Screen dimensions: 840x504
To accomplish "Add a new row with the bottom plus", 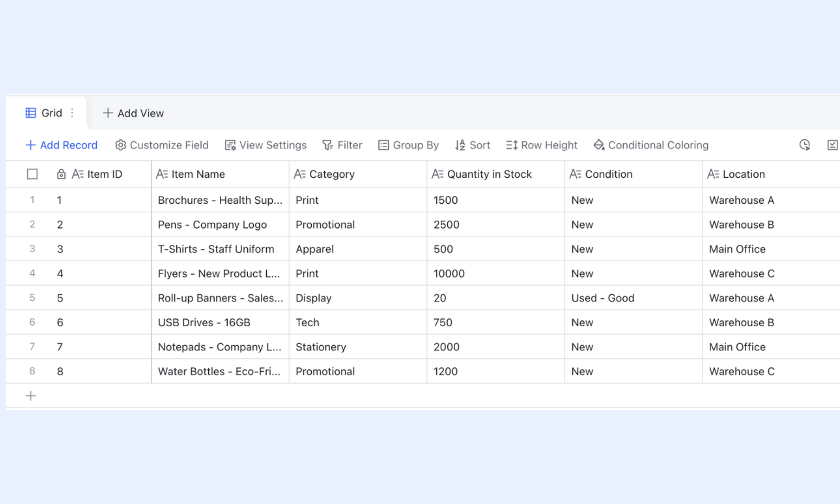I will click(31, 396).
